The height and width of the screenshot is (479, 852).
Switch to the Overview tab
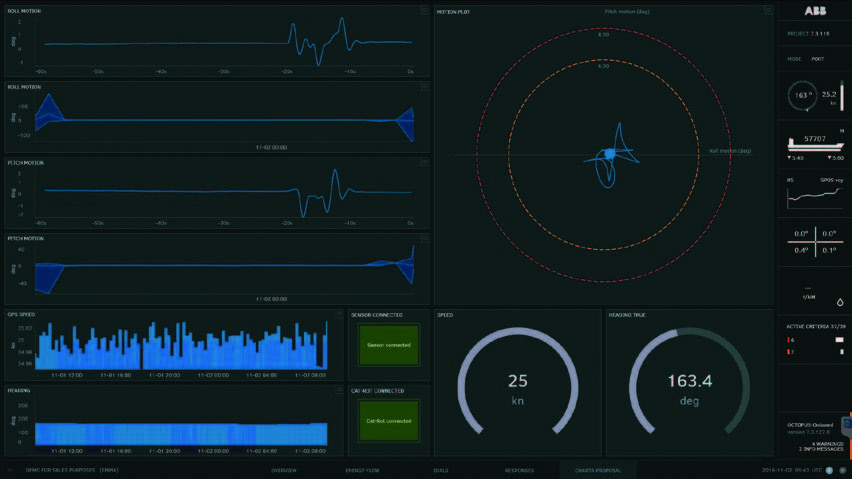284,470
